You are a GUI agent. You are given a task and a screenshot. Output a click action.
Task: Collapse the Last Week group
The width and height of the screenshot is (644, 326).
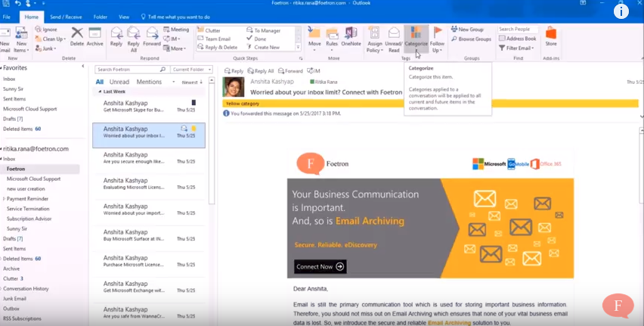coord(100,92)
